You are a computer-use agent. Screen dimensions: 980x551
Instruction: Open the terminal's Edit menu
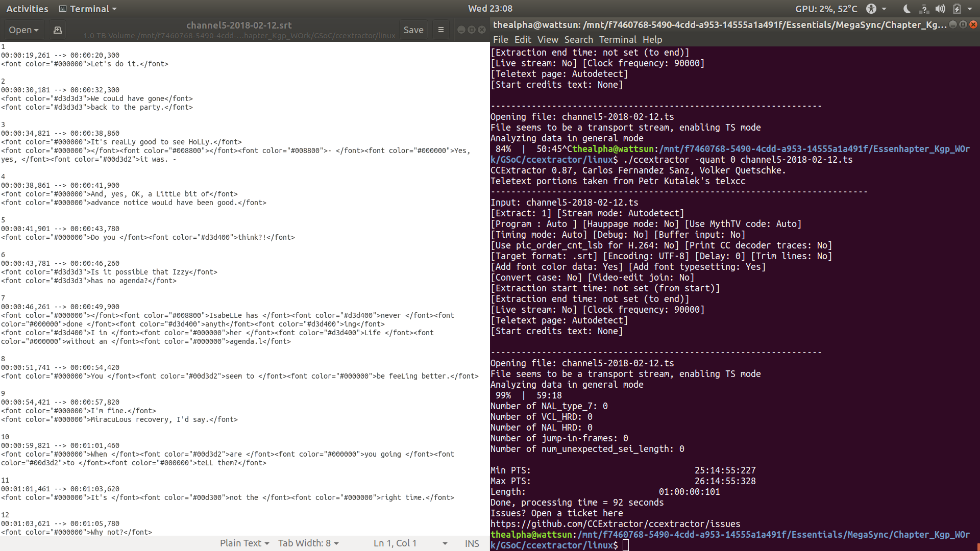[523, 39]
